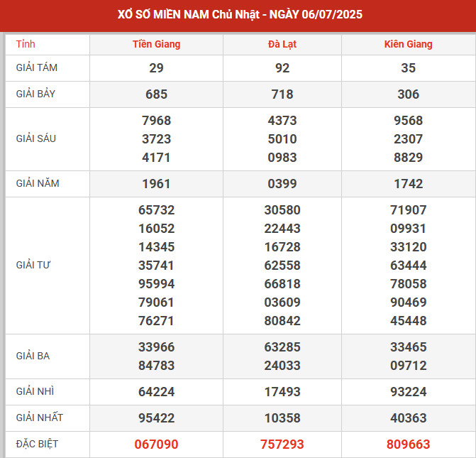Select number 24033 in giải ba

point(282,366)
